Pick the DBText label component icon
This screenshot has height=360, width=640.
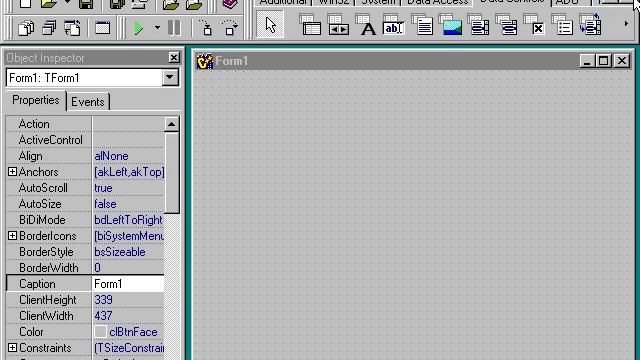[x=366, y=24]
